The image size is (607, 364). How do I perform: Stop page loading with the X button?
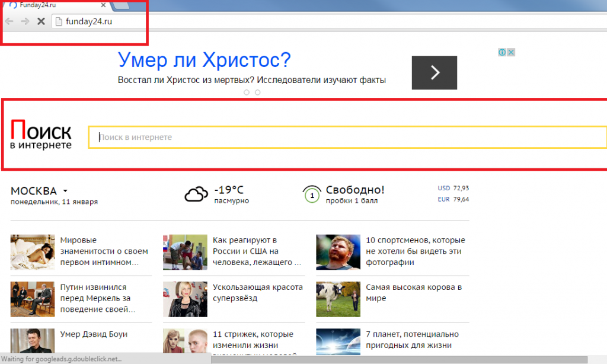tap(41, 21)
